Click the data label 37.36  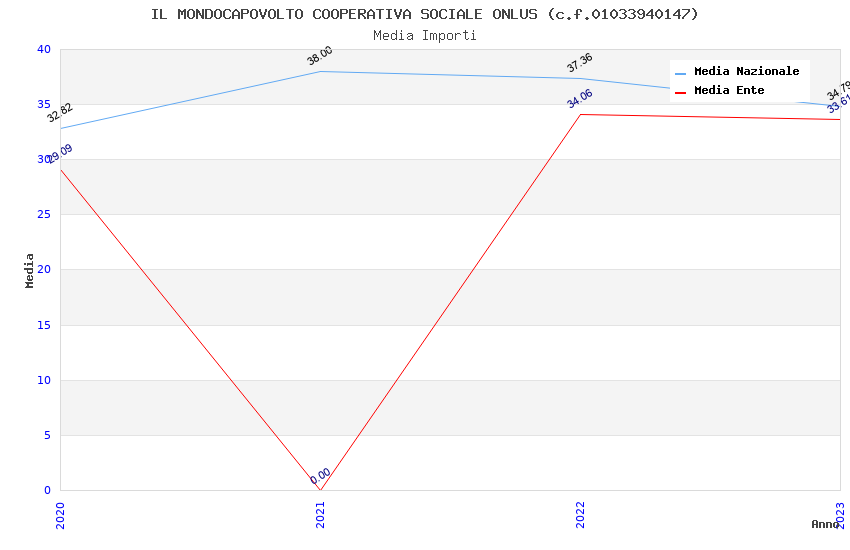[x=579, y=62]
